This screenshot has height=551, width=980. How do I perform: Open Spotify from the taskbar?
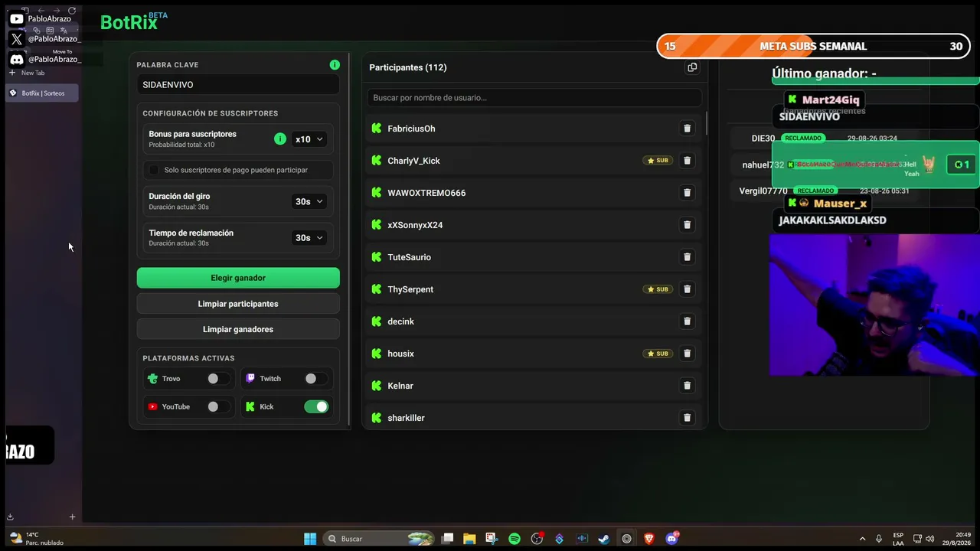tap(514, 539)
